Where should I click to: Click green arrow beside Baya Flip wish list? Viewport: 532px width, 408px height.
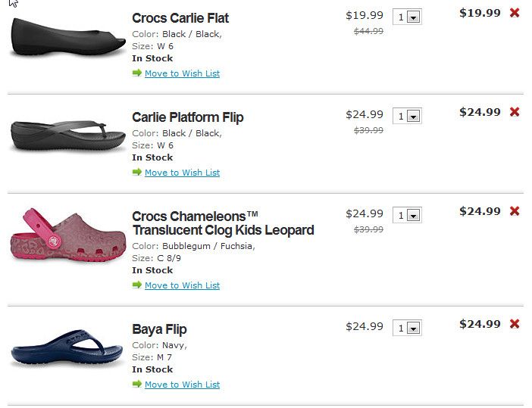point(137,385)
